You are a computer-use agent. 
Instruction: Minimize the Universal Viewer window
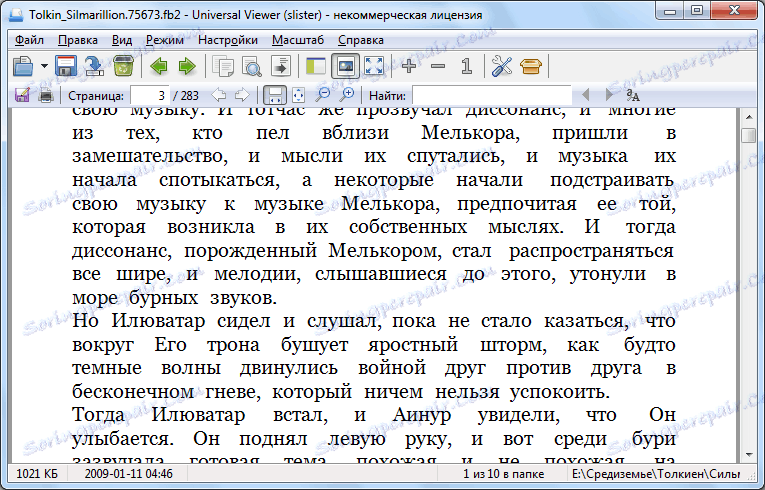[x=669, y=11]
